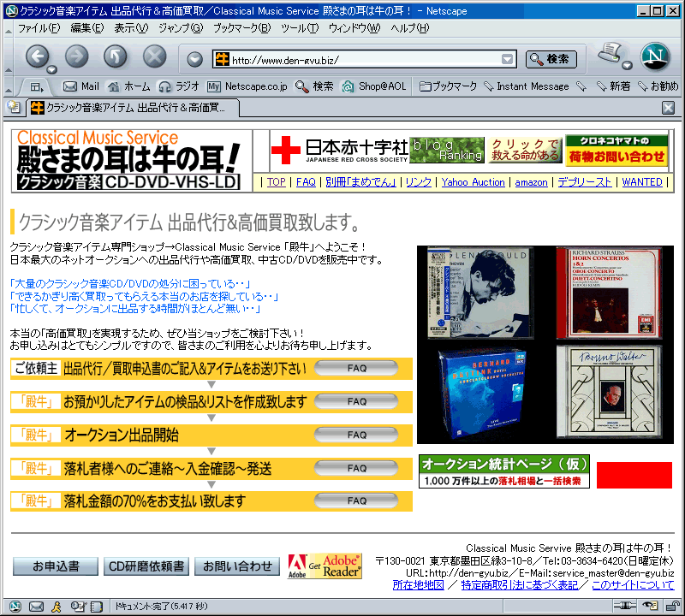
Task: Close the current tab with X button
Action: pyautogui.click(x=668, y=108)
